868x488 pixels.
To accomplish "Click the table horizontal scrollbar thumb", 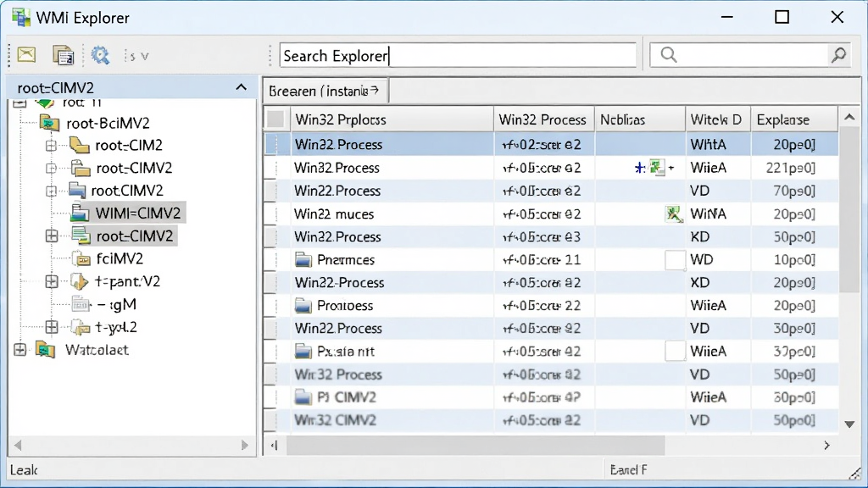I will [x=475, y=445].
